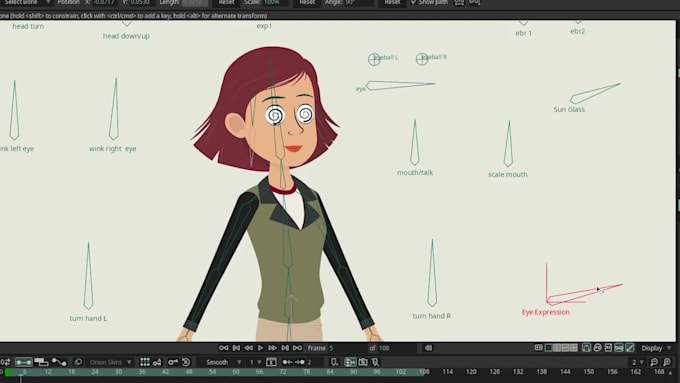
Task: Select the eyeball R target circle
Action: point(422,59)
